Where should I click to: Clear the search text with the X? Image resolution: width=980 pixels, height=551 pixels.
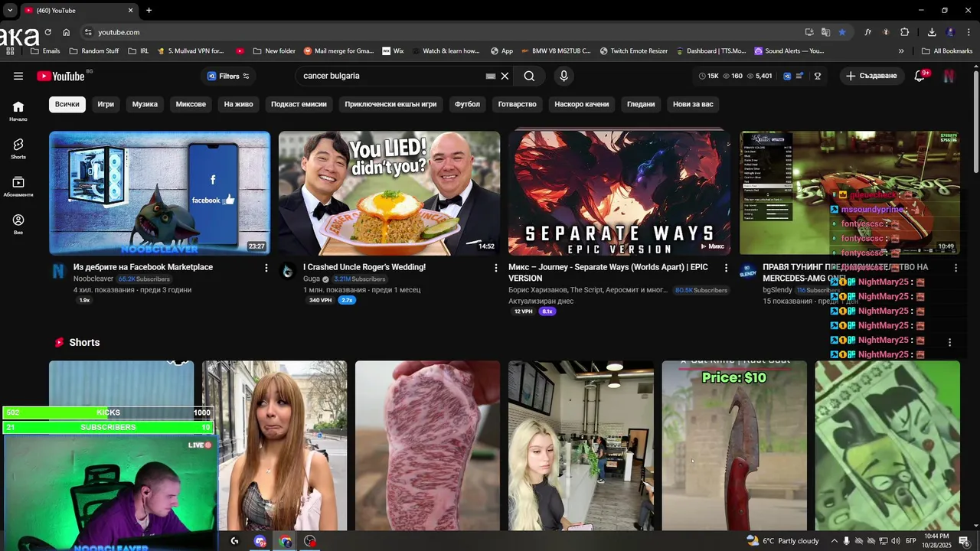(x=505, y=76)
